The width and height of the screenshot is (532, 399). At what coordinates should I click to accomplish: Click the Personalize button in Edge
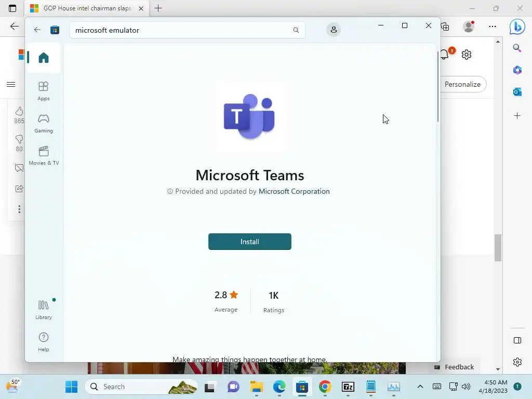463,84
